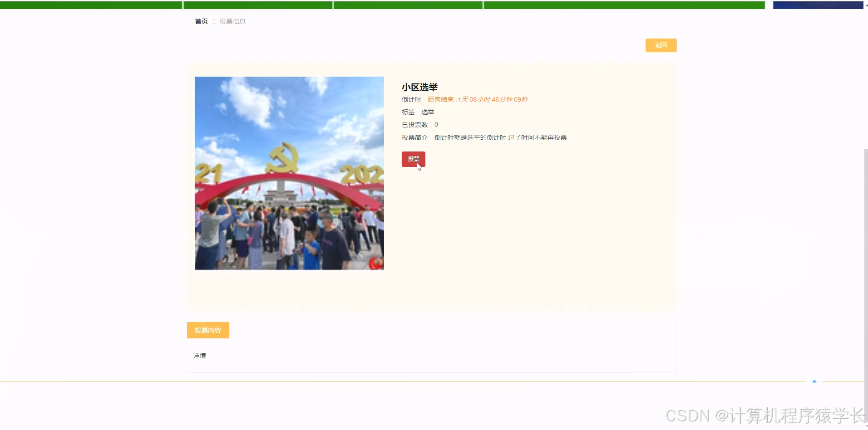
Task: Collapse the voting info card via its header 小区选举
Action: tap(419, 87)
